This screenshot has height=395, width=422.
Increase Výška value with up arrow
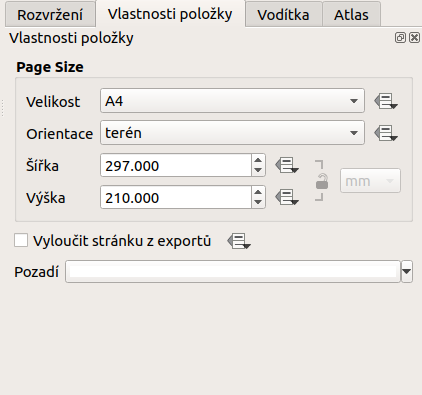258,192
